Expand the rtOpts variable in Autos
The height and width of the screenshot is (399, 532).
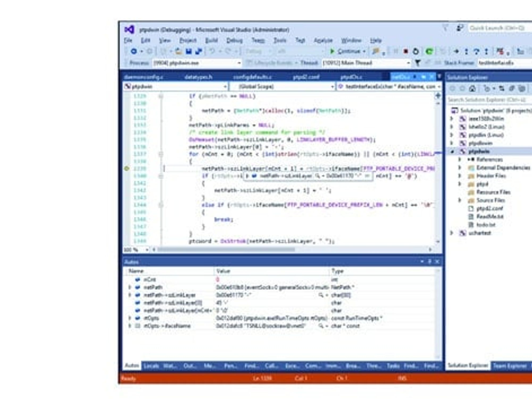click(130, 318)
